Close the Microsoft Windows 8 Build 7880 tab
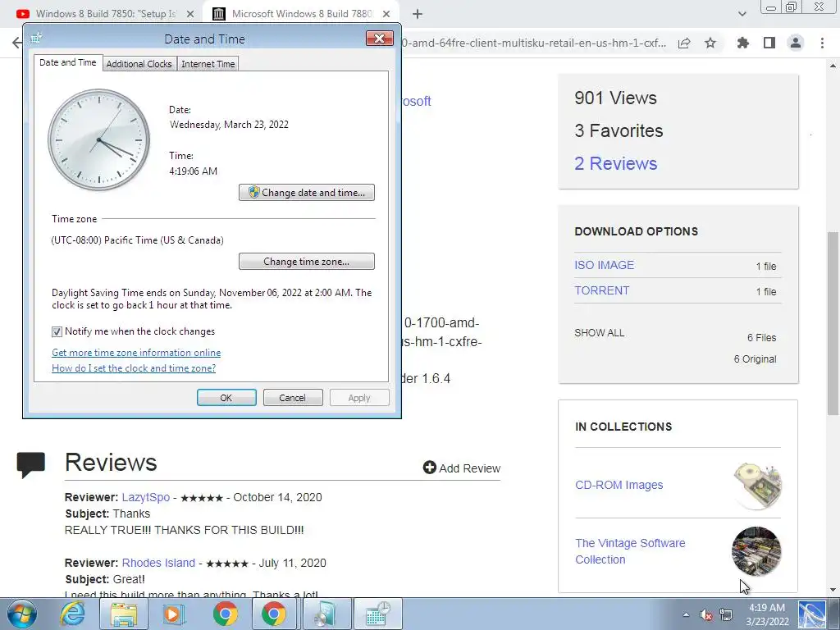 pos(386,14)
